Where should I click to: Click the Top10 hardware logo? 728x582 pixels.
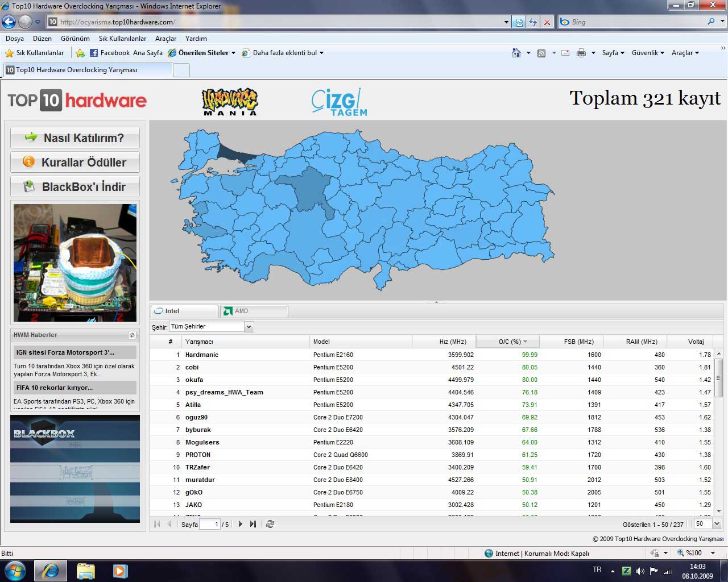coord(77,100)
